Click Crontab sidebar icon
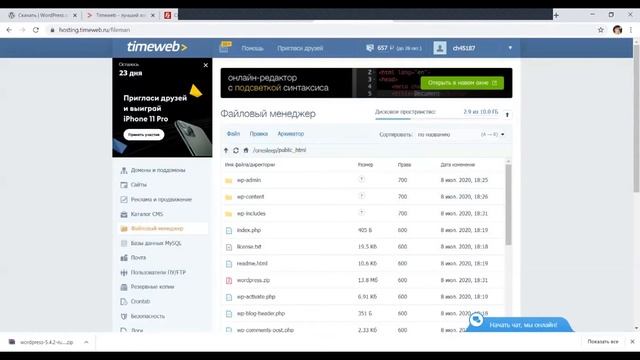The width and height of the screenshot is (640, 360). coord(124,302)
